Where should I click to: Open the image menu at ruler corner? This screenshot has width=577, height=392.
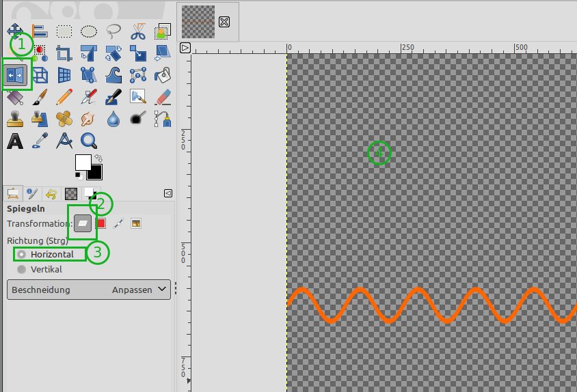pyautogui.click(x=185, y=48)
